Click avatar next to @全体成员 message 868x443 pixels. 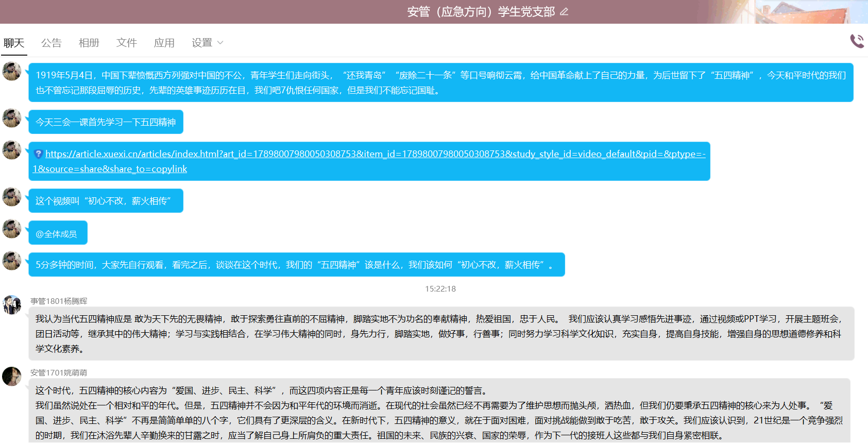(11, 229)
